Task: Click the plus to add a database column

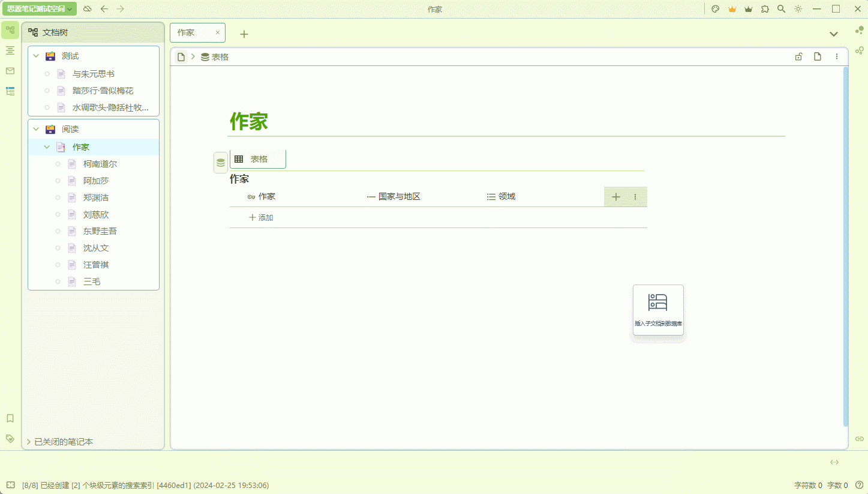Action: click(615, 196)
